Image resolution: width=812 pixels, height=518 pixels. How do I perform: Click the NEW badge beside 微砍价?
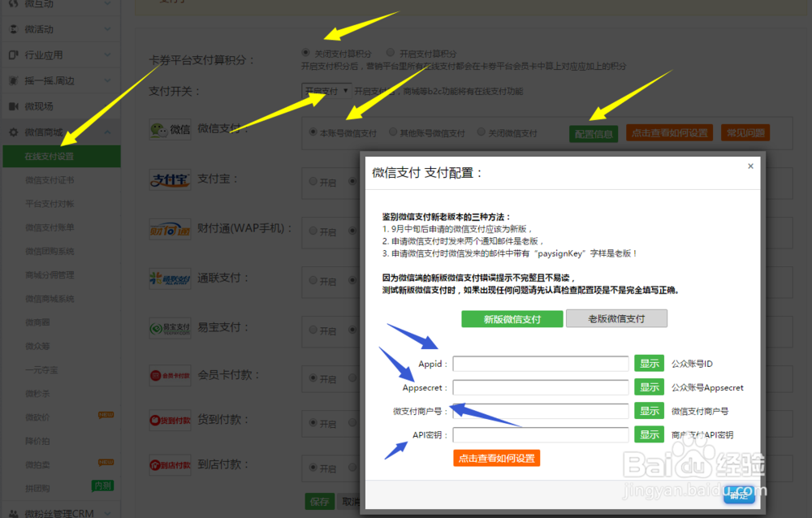pos(106,415)
